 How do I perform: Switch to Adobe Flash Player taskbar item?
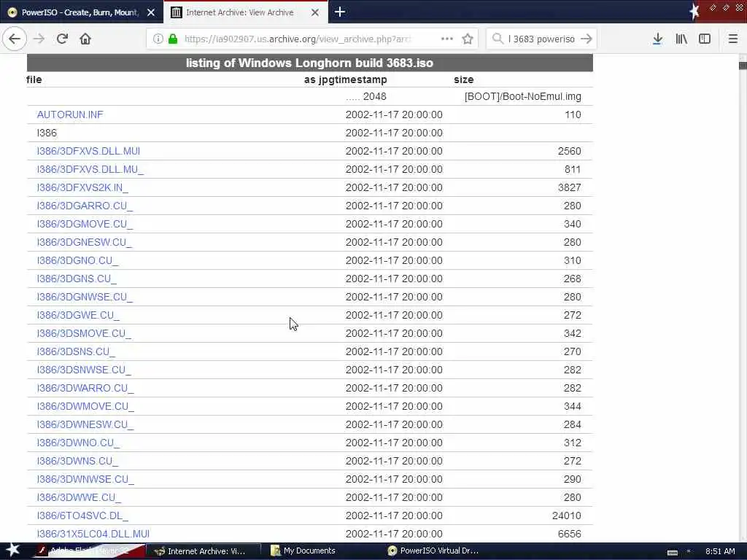[x=88, y=551]
